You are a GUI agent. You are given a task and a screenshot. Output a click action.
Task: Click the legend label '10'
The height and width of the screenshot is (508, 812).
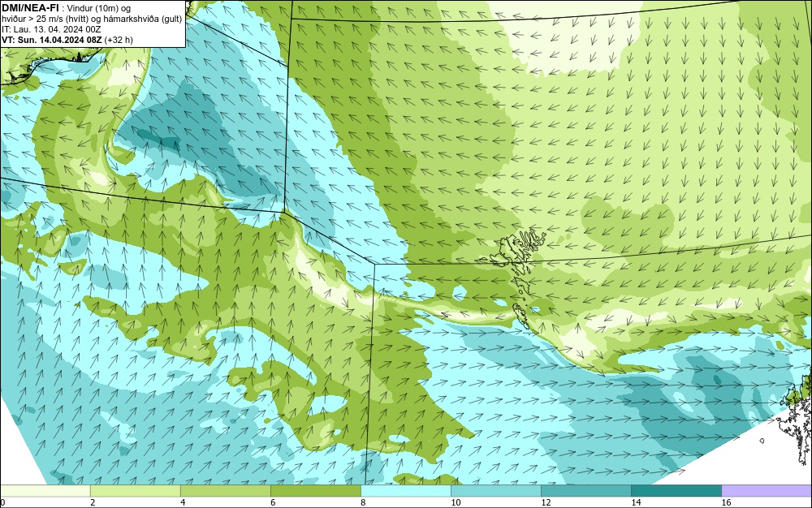point(456,502)
